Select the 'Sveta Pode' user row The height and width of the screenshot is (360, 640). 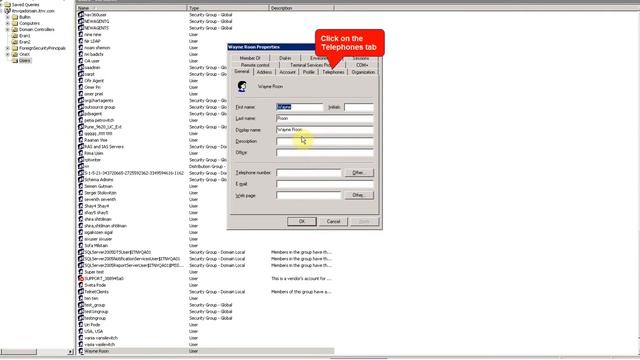205,285
